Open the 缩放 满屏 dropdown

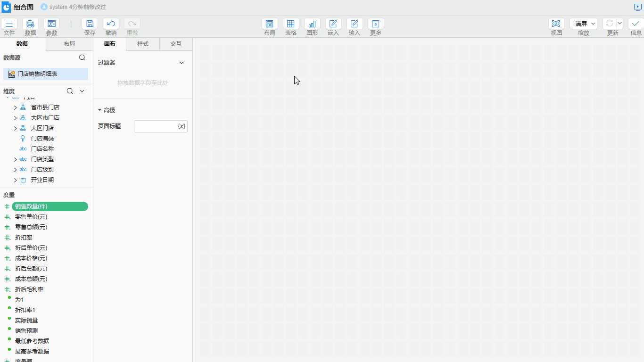pos(584,24)
